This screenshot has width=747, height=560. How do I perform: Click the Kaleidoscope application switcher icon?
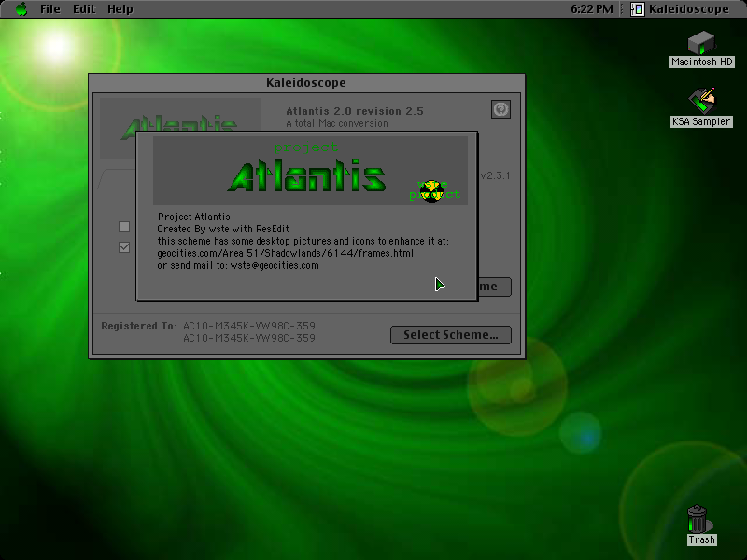click(638, 9)
